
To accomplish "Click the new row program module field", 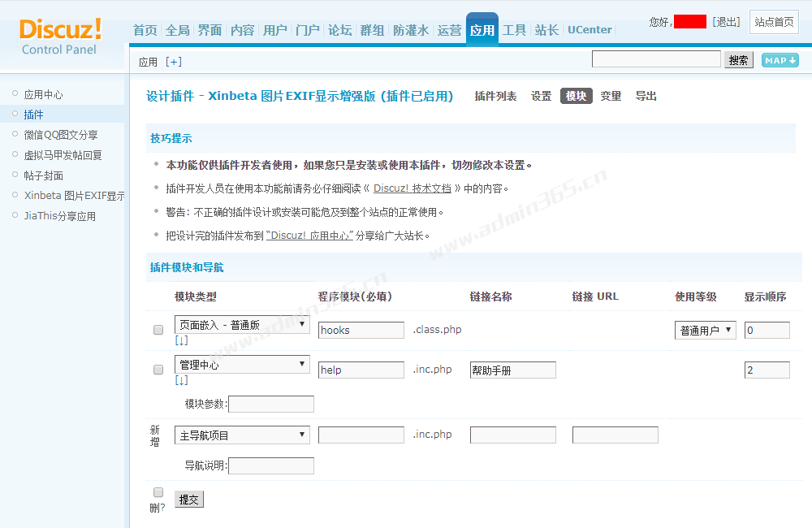I will (361, 435).
